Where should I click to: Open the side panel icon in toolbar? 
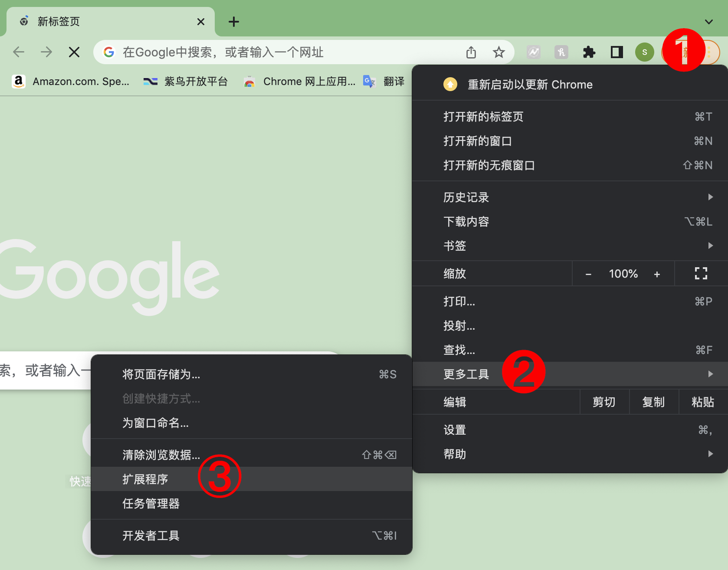click(x=617, y=52)
